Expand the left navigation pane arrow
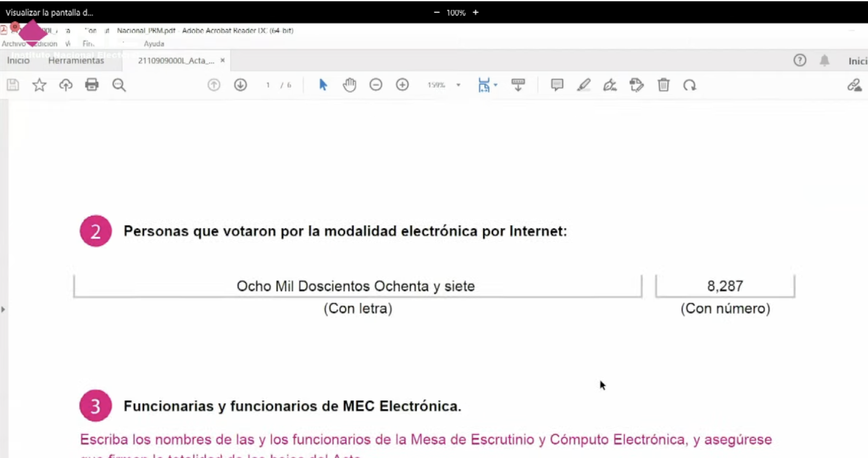The height and width of the screenshot is (458, 868). [3, 309]
